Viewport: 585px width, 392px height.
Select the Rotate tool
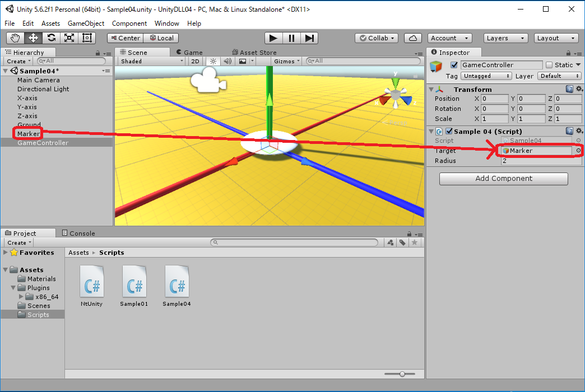pos(51,38)
